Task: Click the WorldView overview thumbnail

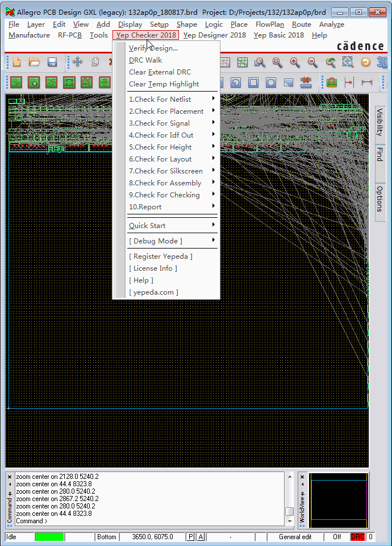Action: 339,500
